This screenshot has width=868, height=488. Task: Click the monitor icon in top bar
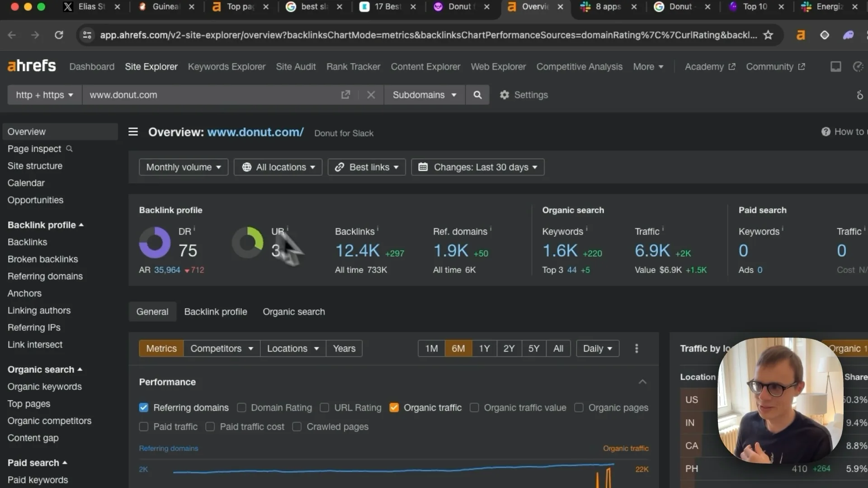(x=835, y=66)
